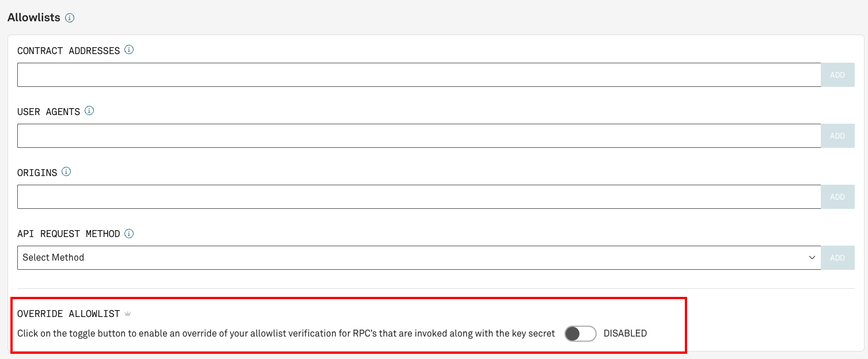
Task: Click the info icon beside Allowlists heading
Action: coord(70,18)
